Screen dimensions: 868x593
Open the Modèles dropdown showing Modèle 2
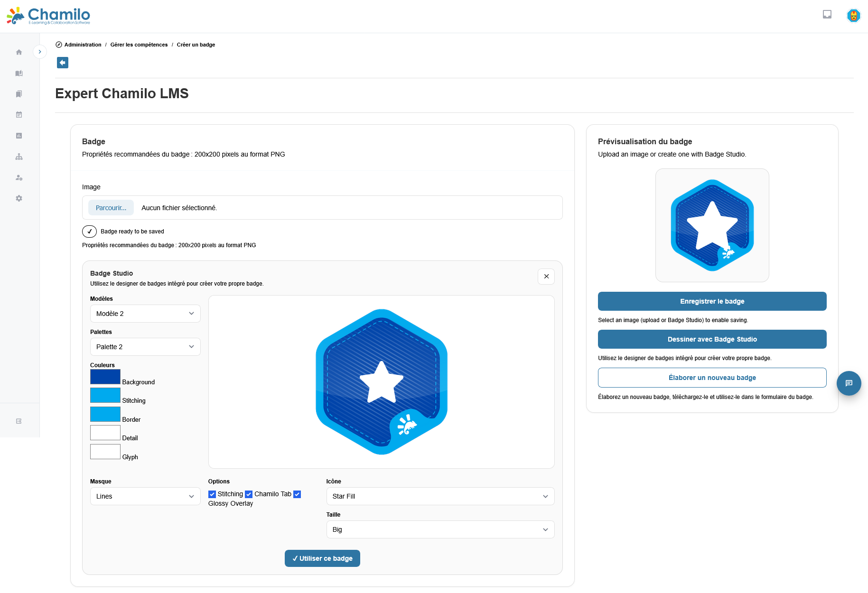tap(145, 314)
